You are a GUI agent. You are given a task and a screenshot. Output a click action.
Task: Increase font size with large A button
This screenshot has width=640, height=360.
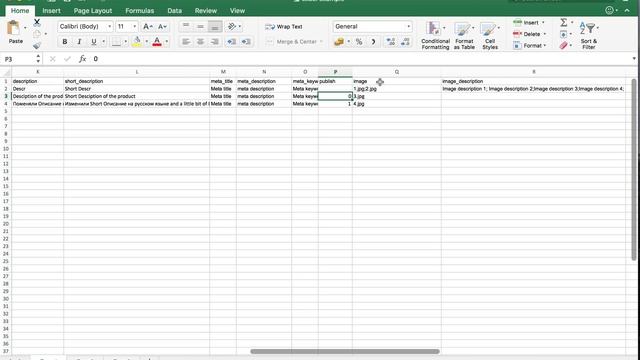pos(147,27)
